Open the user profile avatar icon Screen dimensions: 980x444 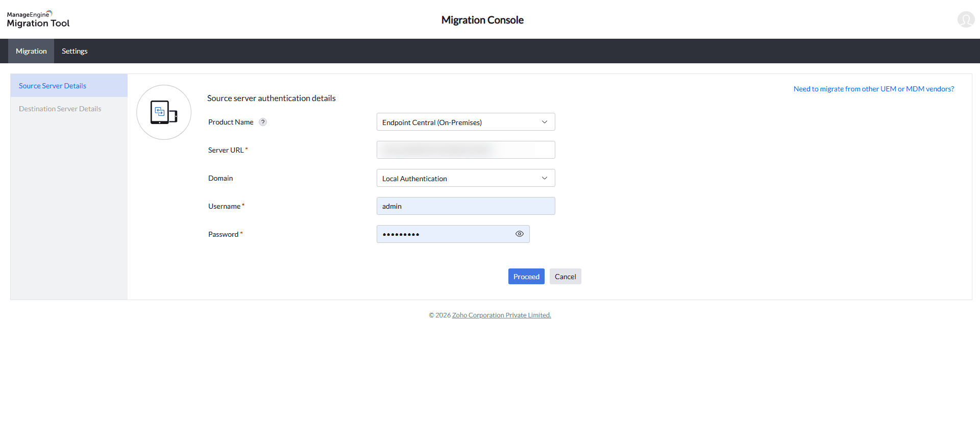(966, 19)
